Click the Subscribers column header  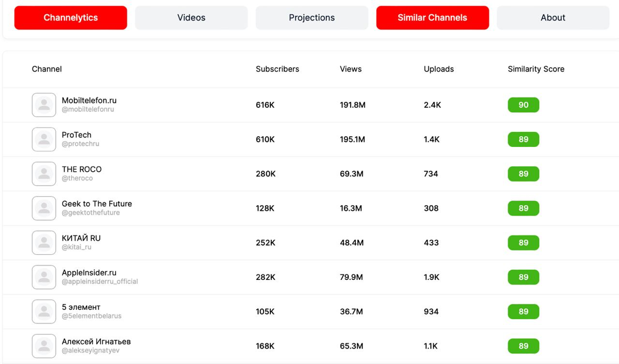[x=278, y=69]
